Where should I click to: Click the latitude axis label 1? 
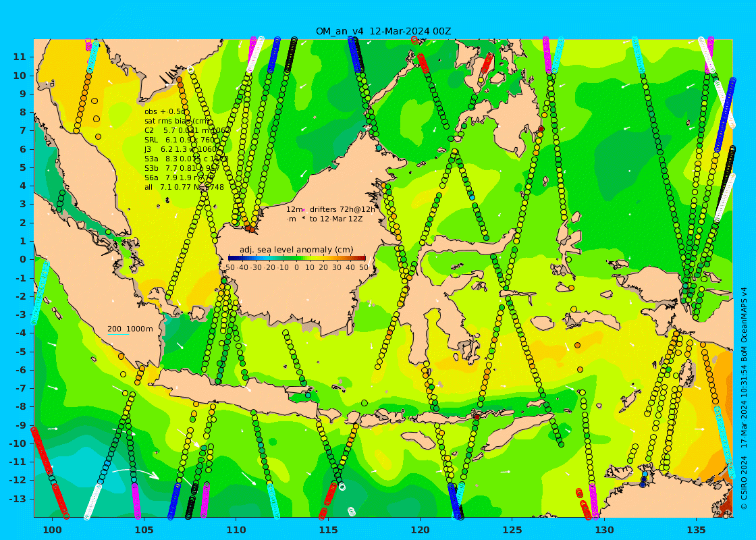23,241
